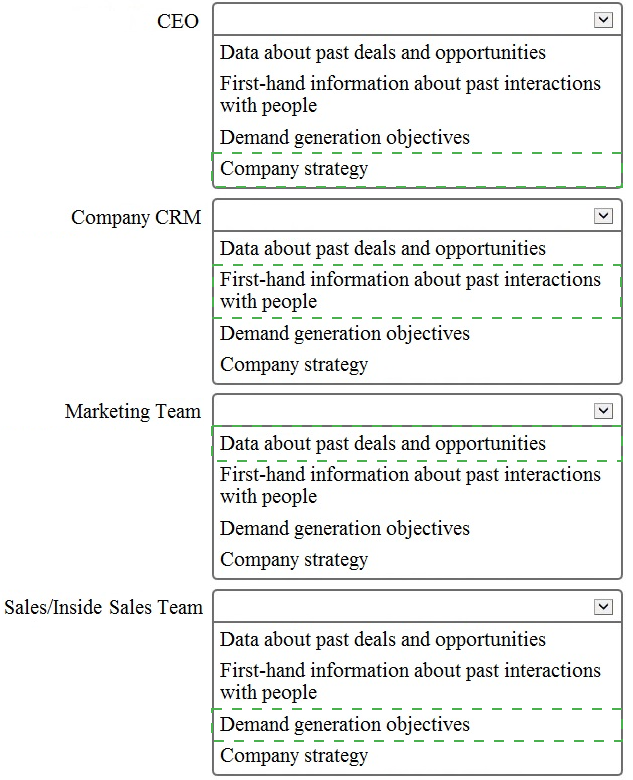Pick Data about past deals under CEO
Viewport: 633px width, 780px height.
click(417, 52)
